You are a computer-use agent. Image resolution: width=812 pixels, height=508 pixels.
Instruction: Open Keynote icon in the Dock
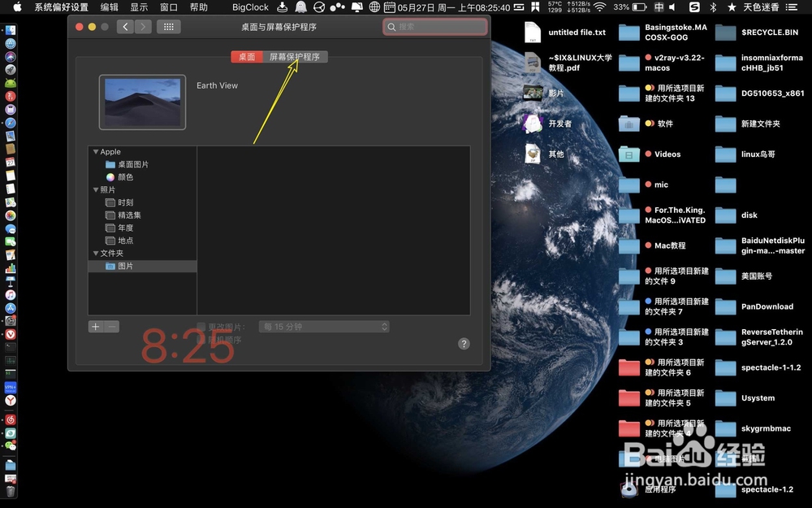(x=11, y=281)
